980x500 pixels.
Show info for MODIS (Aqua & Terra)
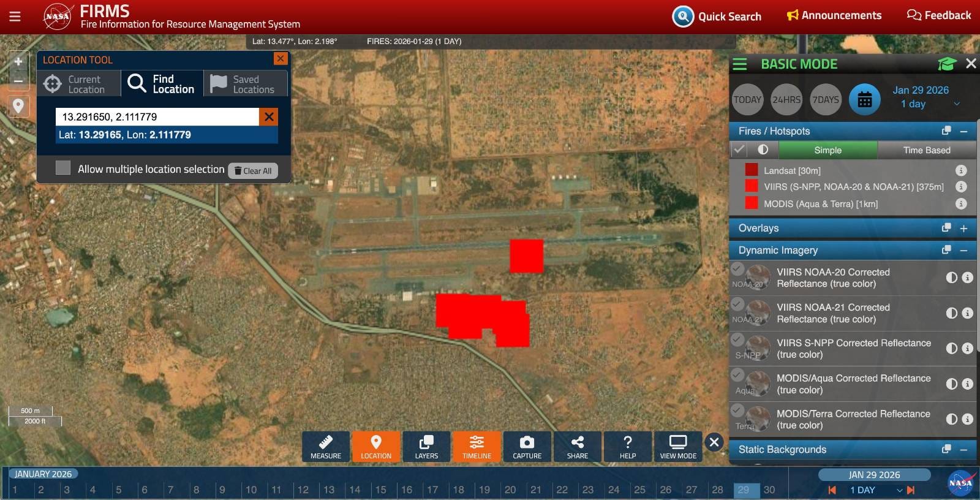point(961,203)
